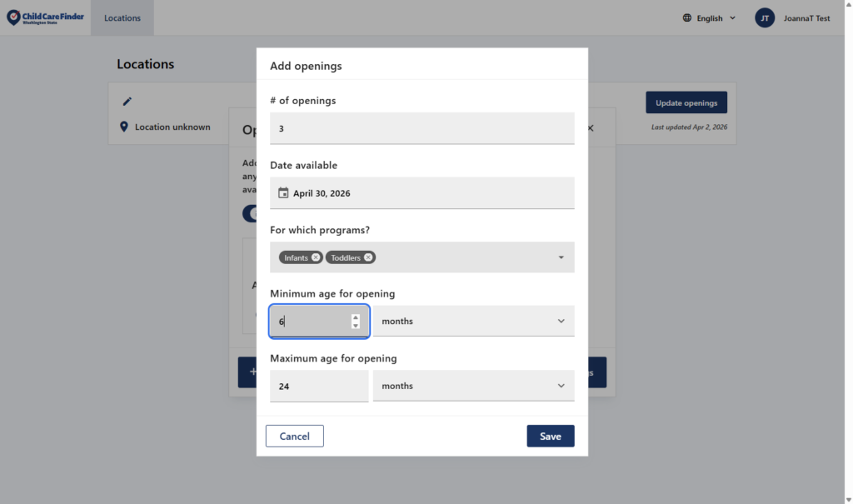Cancel the Add openings dialog
The width and height of the screenshot is (853, 504).
click(294, 436)
